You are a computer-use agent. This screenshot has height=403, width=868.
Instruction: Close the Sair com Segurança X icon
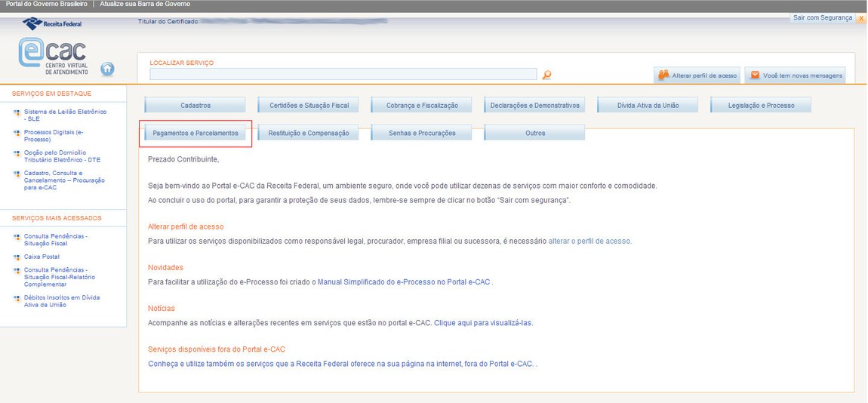point(861,18)
